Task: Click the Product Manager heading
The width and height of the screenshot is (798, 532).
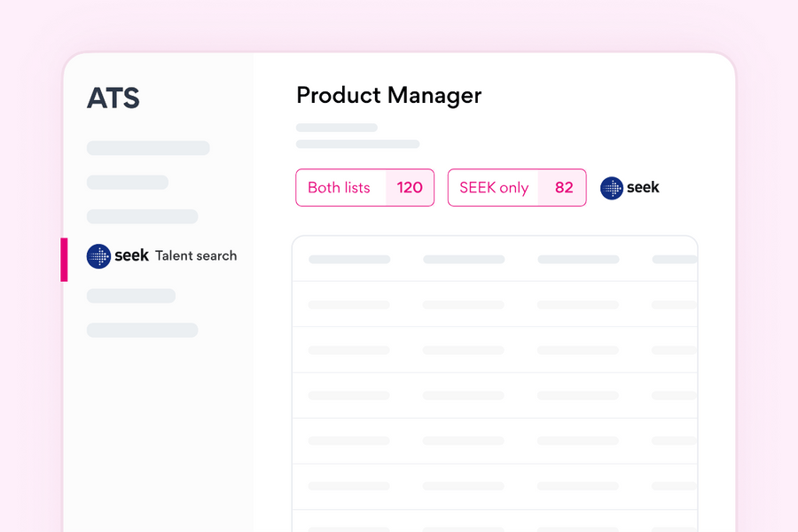Action: (x=388, y=96)
